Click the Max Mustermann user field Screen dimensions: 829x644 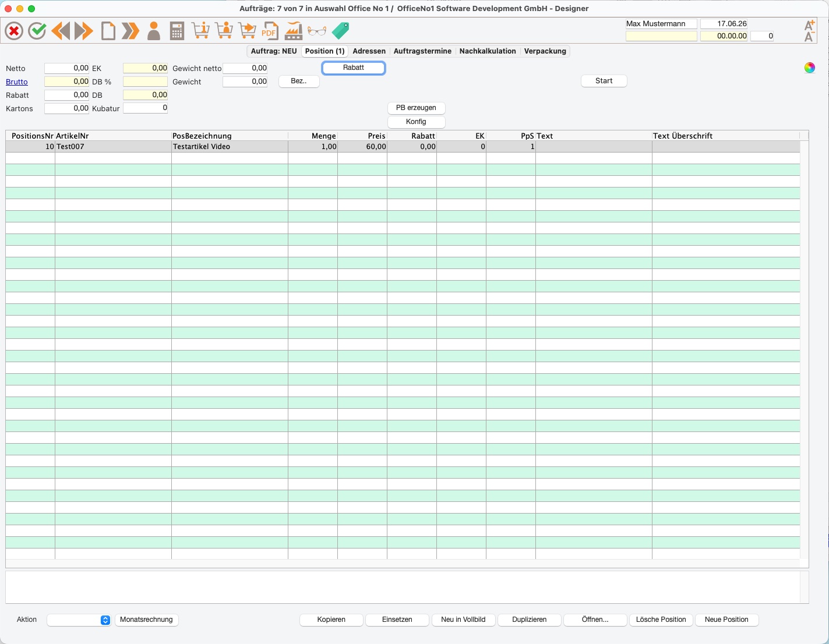(x=661, y=24)
